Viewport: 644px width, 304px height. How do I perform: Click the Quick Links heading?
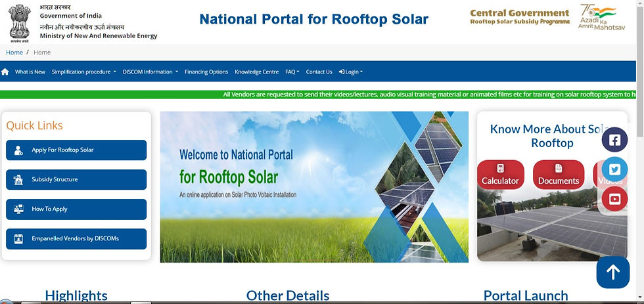(34, 125)
